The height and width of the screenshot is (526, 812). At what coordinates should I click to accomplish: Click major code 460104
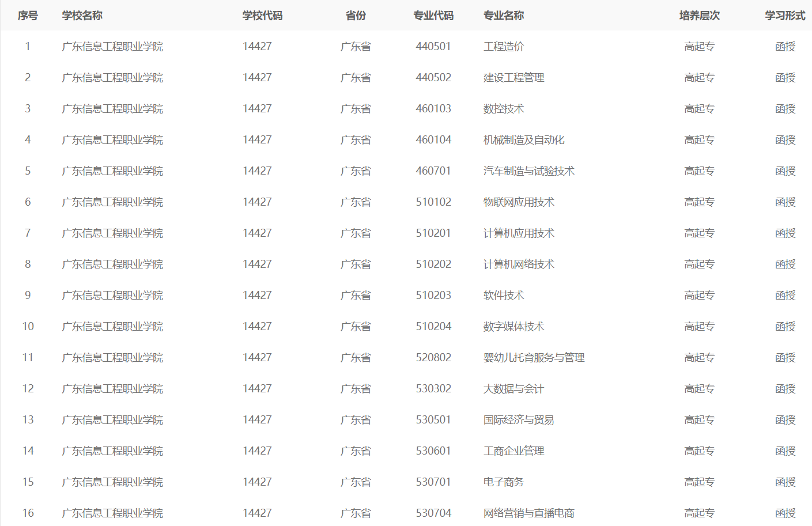pyautogui.click(x=433, y=140)
